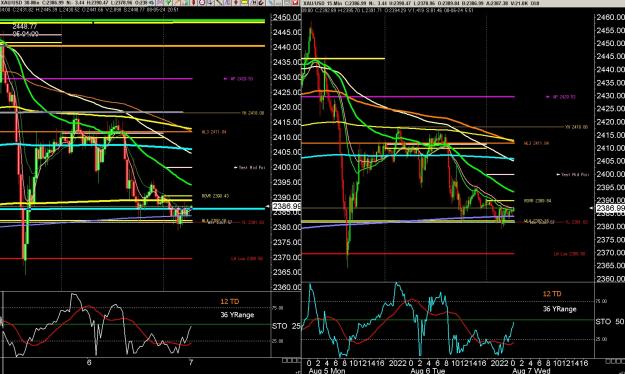The image size is (625, 374).
Task: Click the Test Mid Pivot label, left chart
Action: (x=250, y=167)
